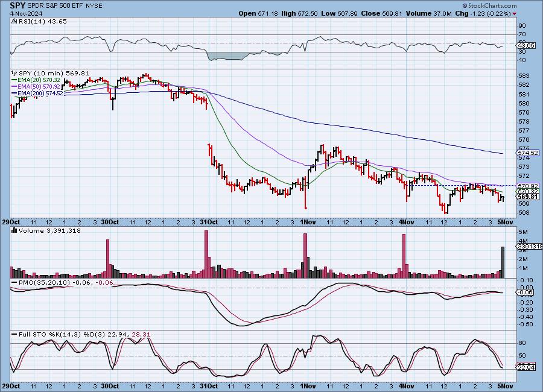Click the 568 price axis label
Screen dimensions: 543x392
[524, 213]
